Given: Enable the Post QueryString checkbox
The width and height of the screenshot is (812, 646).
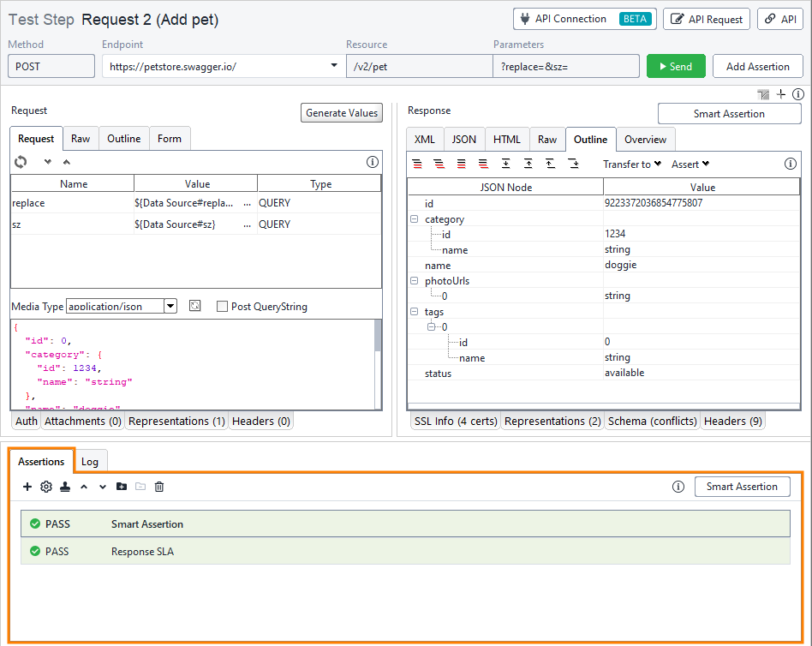Looking at the screenshot, I should click(x=223, y=307).
